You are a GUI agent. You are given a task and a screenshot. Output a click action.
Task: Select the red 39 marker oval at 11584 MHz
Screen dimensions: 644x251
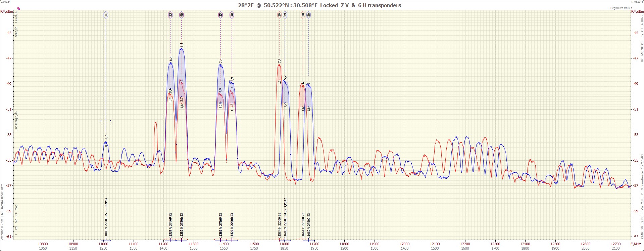tap(279, 15)
